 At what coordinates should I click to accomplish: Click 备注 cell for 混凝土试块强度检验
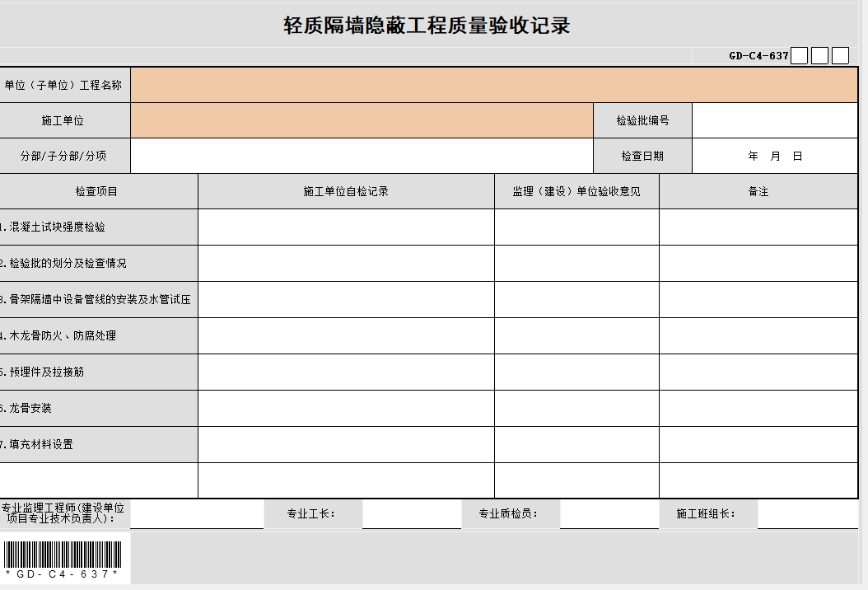pos(758,227)
